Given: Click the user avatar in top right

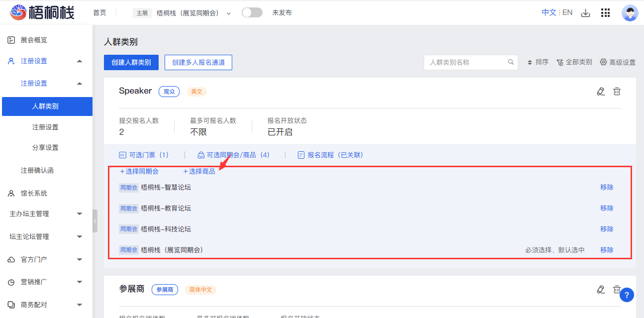Looking at the screenshot, I should coord(630,13).
